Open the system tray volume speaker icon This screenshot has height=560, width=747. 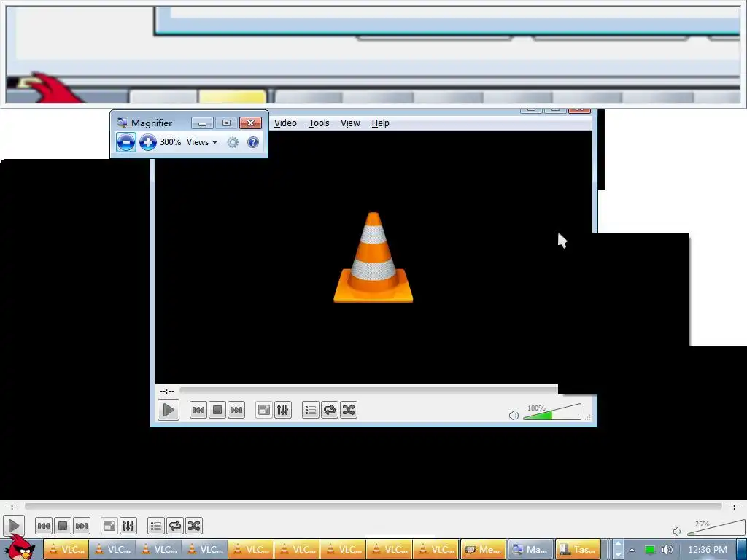pos(667,550)
